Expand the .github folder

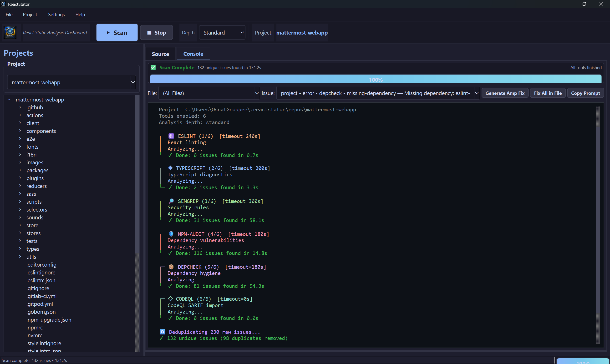click(20, 107)
